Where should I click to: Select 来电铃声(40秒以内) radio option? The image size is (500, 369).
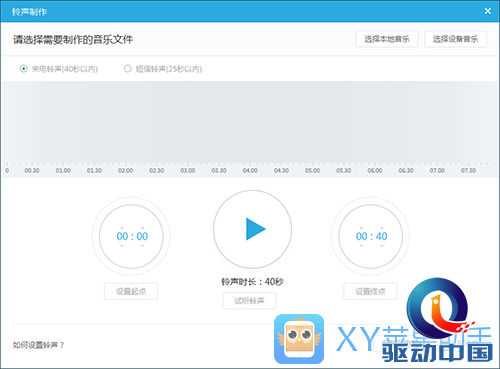point(24,69)
